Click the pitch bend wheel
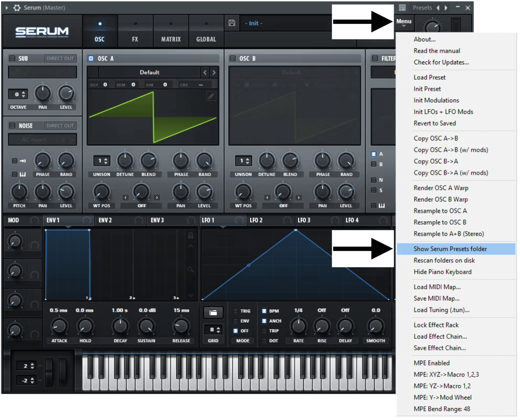This screenshot has height=420, width=520. (x=49, y=372)
